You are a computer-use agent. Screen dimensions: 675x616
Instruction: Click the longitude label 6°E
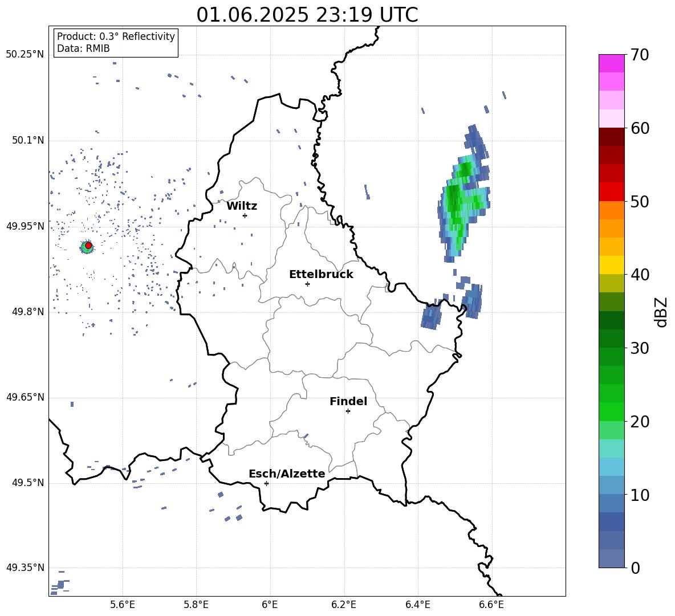point(270,605)
